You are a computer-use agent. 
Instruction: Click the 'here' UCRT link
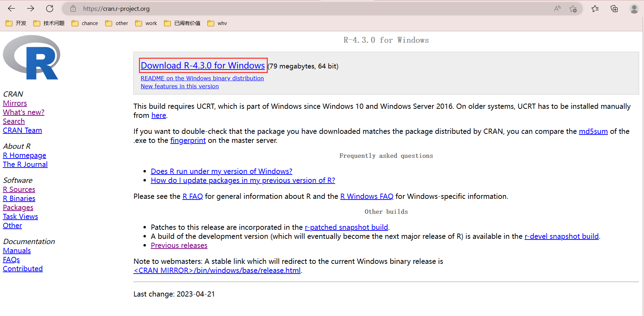[x=159, y=115]
